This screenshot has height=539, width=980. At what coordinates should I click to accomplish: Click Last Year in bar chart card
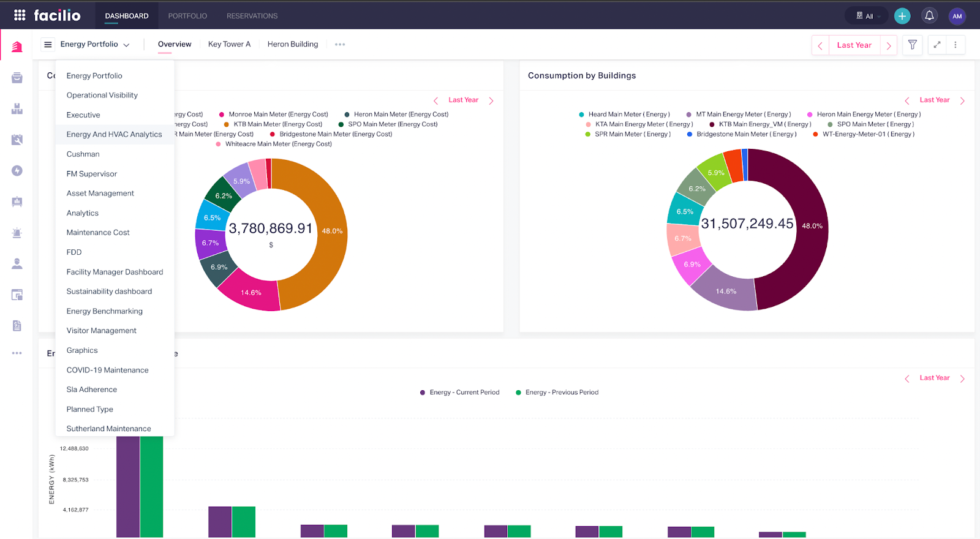click(935, 378)
